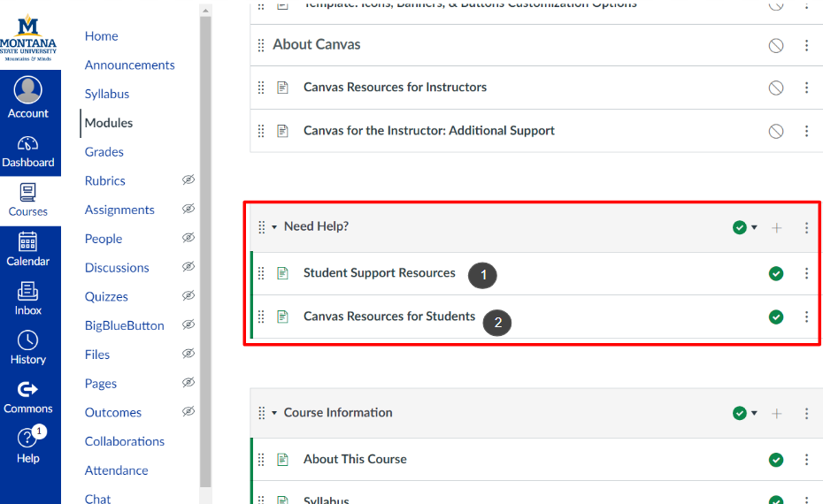Click drag handle of Canvas Resources for Instructors
This screenshot has height=504, width=823.
[x=261, y=88]
